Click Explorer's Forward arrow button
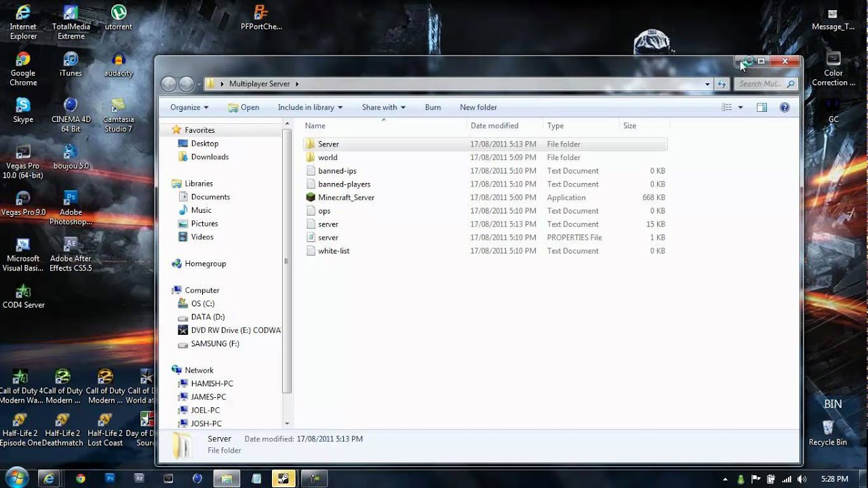Image resolution: width=868 pixels, height=488 pixels. pyautogui.click(x=186, y=84)
